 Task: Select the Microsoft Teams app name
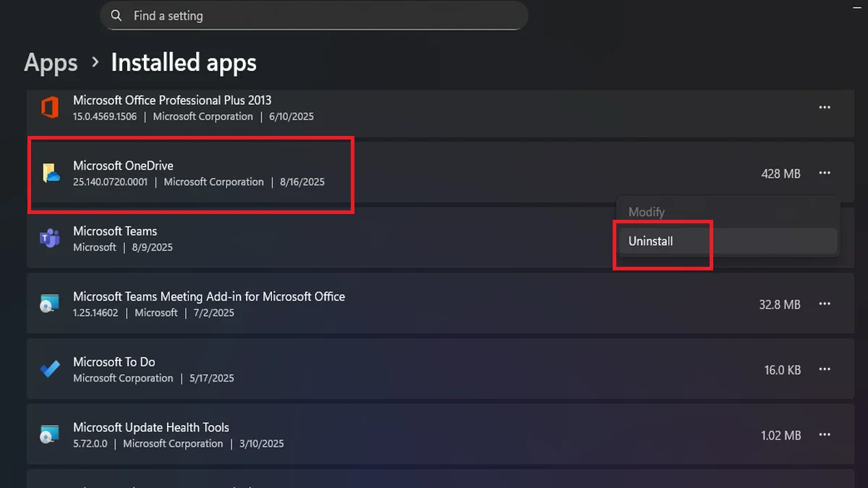click(115, 231)
